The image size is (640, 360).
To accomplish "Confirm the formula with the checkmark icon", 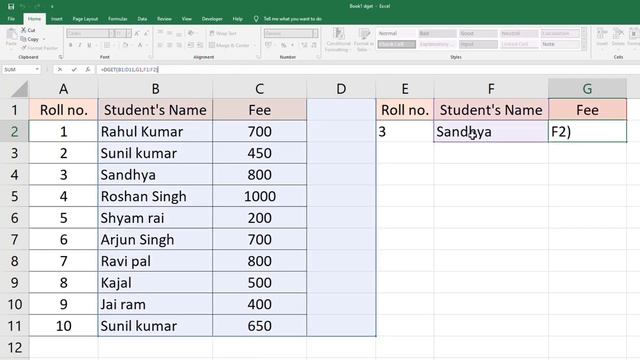I will click(x=74, y=70).
